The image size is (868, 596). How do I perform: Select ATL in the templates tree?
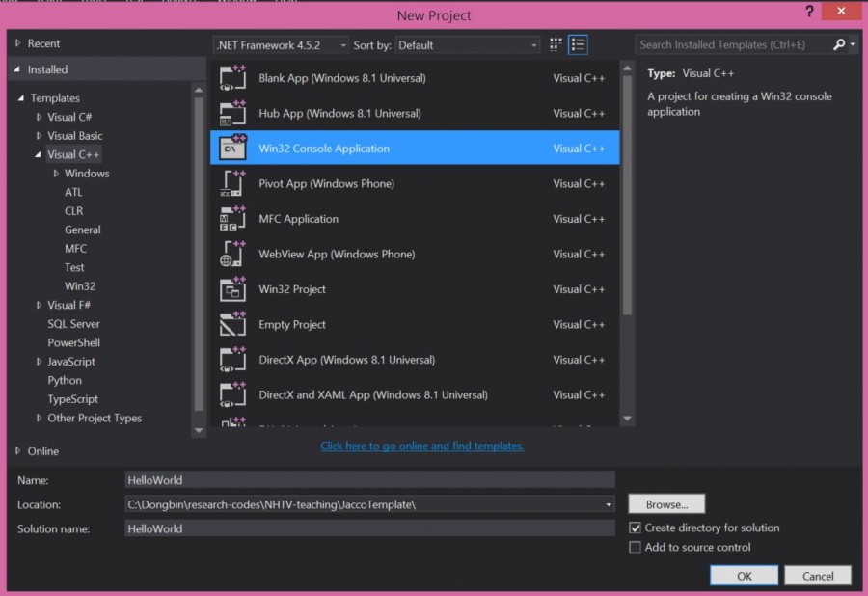click(x=73, y=192)
